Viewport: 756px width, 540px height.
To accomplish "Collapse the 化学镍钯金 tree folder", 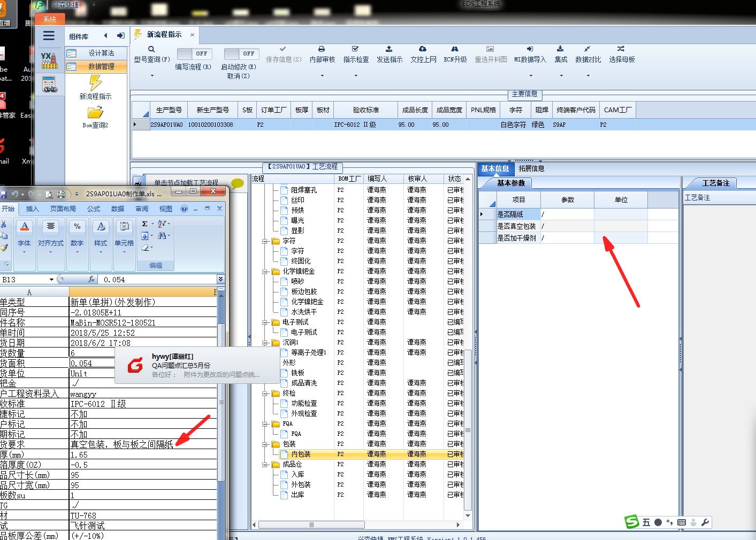I will click(x=265, y=272).
